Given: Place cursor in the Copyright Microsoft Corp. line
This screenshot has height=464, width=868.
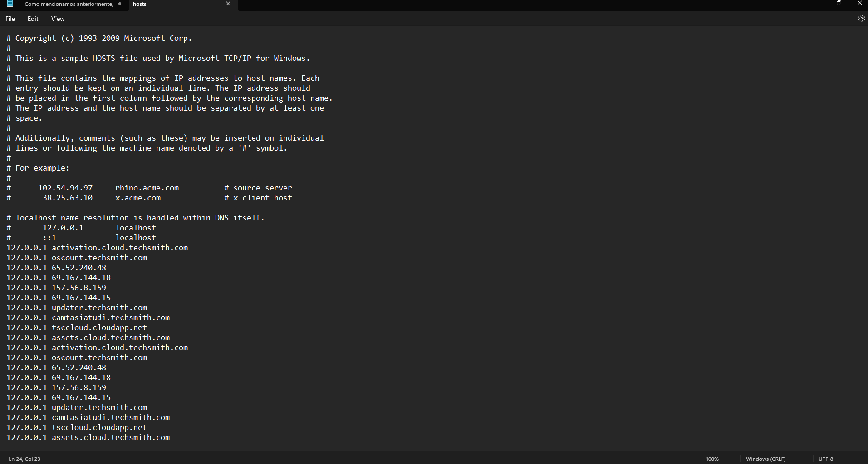Looking at the screenshot, I should tap(103, 39).
